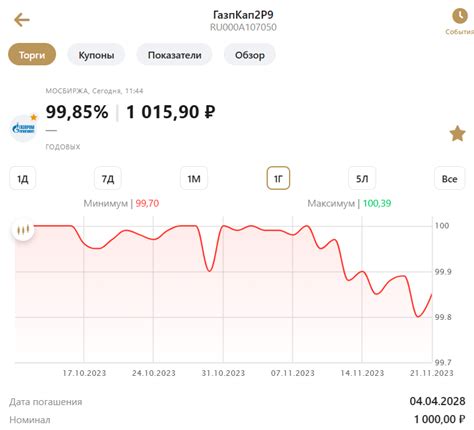Switch chart type with candlestick icon
The height and width of the screenshot is (430, 474).
23,229
